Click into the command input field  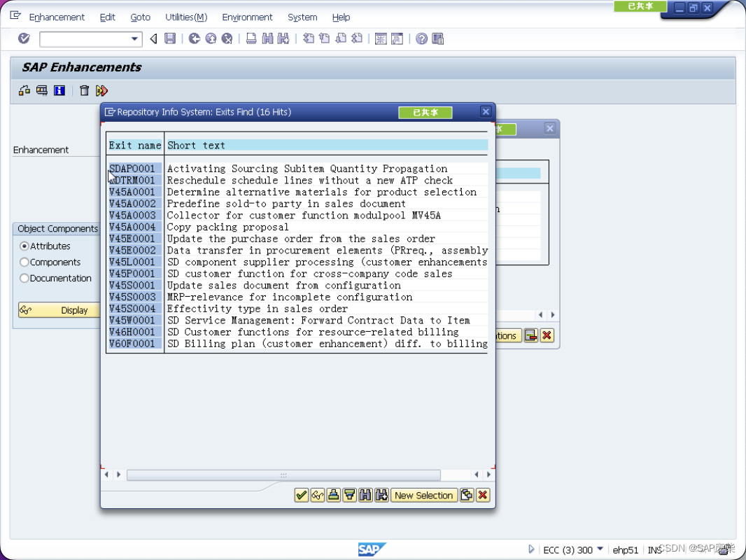85,39
